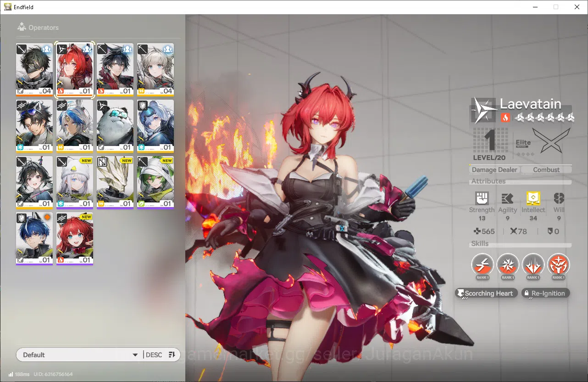Click the Attributes section header
This screenshot has height=382, width=588.
(488, 181)
